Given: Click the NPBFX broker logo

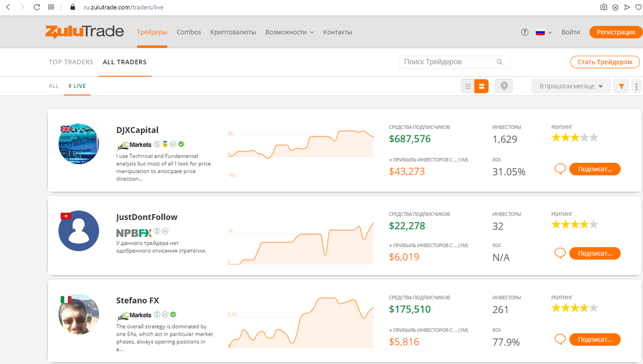Looking at the screenshot, I should click(134, 232).
